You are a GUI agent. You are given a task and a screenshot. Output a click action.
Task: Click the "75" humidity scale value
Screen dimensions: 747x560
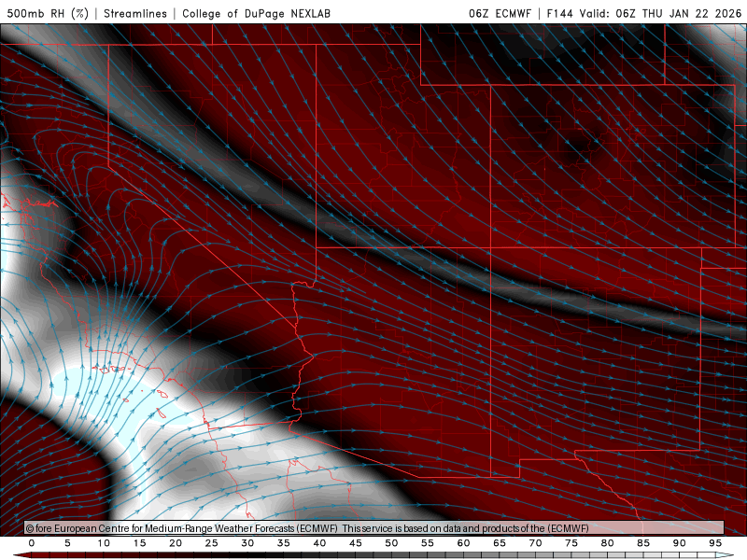571,543
